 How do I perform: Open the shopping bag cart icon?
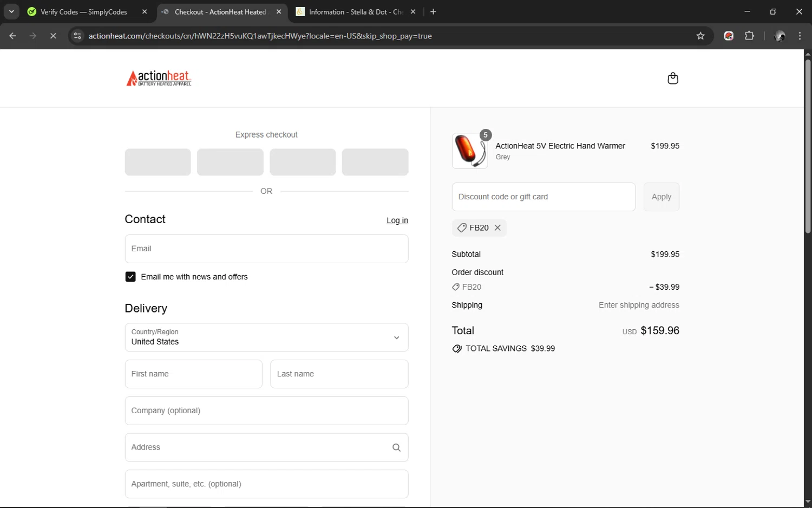(x=673, y=79)
